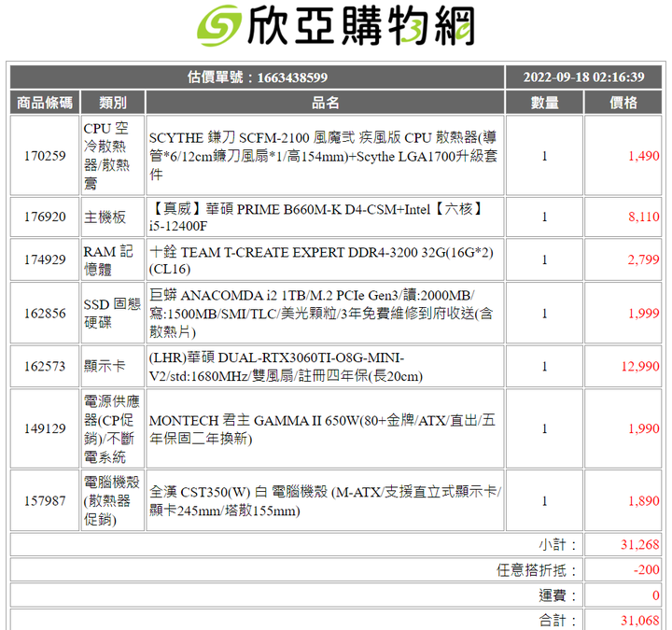672x630 pixels.
Task: Click the RAM 記憶體 category cell
Action: tap(113, 259)
